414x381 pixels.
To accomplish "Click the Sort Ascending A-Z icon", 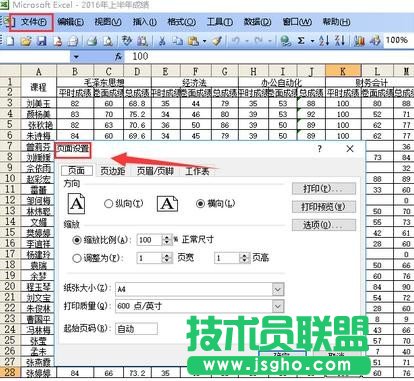I will (324, 41).
